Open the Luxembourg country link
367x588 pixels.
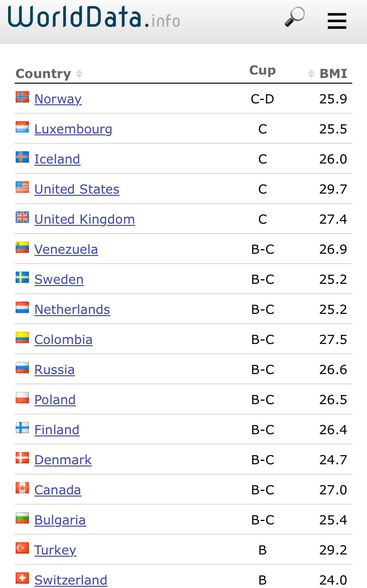click(x=73, y=129)
